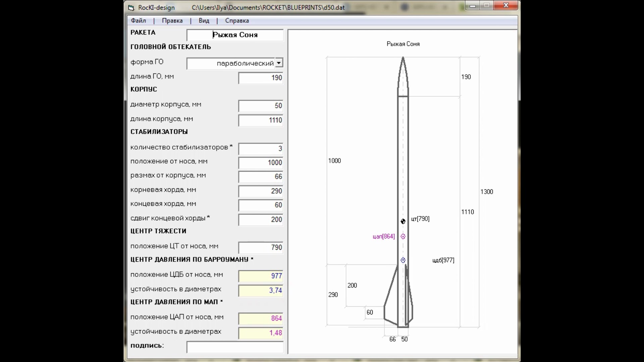Screen dimensions: 644x362
Task: Click the ЦТ position input field
Action: [x=261, y=247]
